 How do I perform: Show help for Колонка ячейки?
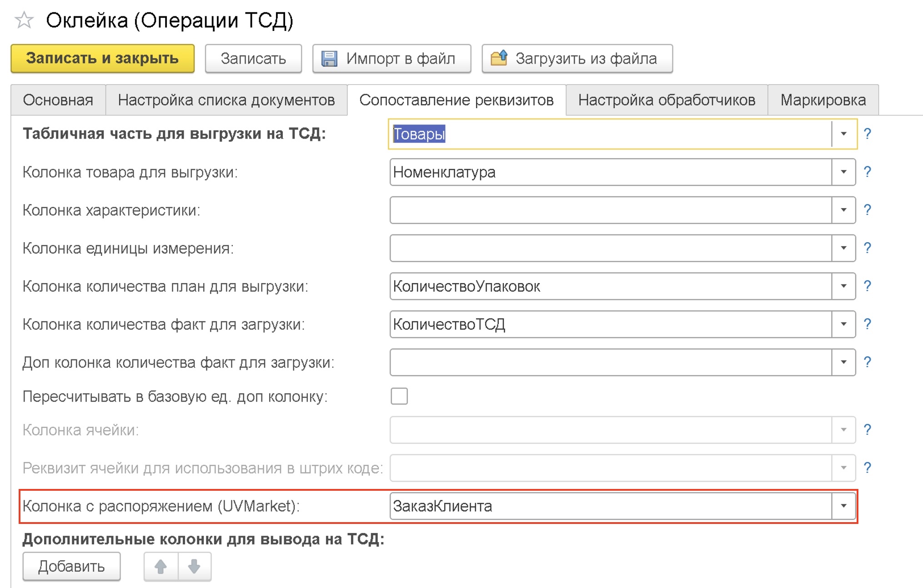click(868, 430)
